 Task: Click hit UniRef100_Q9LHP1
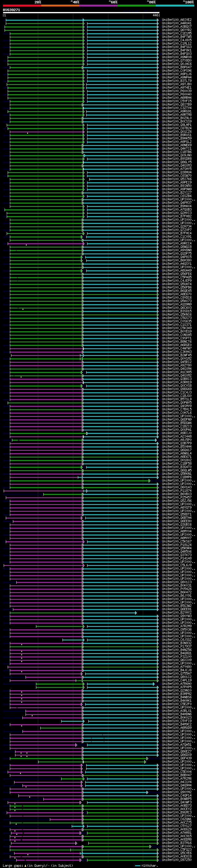click(177, 125)
